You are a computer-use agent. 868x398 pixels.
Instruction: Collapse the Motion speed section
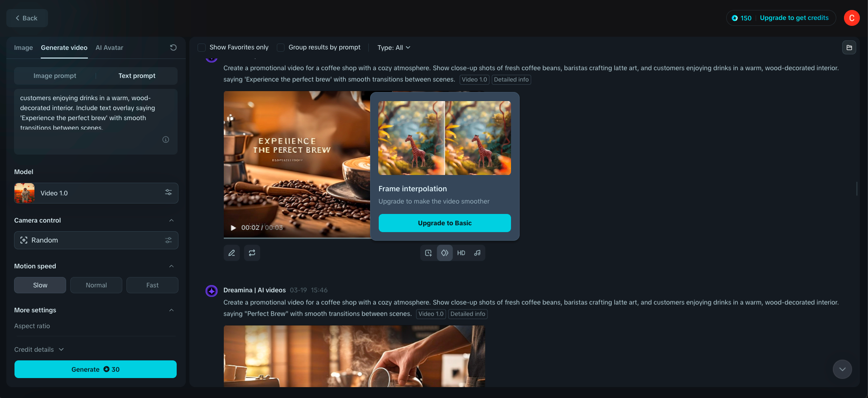(x=171, y=266)
